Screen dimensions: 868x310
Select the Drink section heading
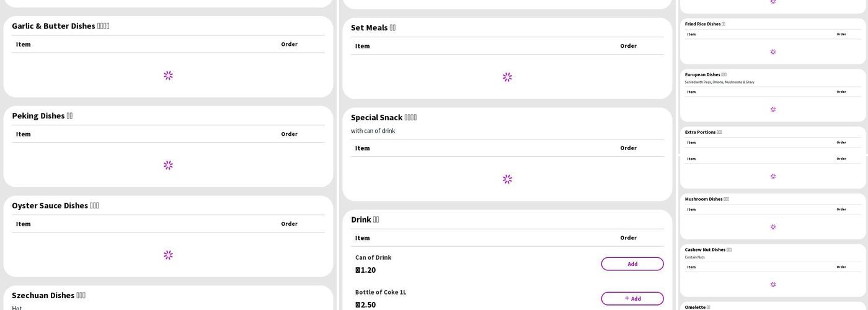click(x=365, y=219)
